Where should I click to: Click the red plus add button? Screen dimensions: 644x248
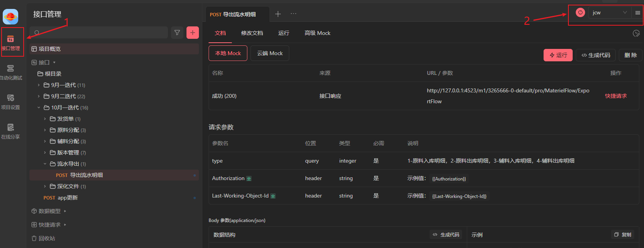pos(193,33)
